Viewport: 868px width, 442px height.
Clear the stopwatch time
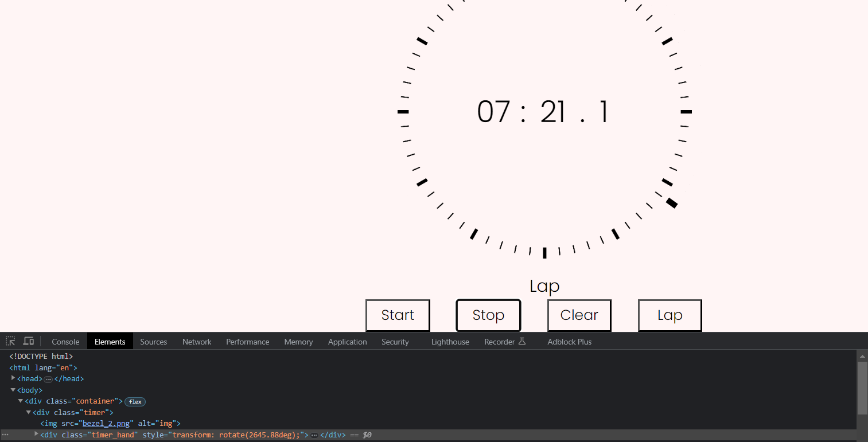point(579,315)
